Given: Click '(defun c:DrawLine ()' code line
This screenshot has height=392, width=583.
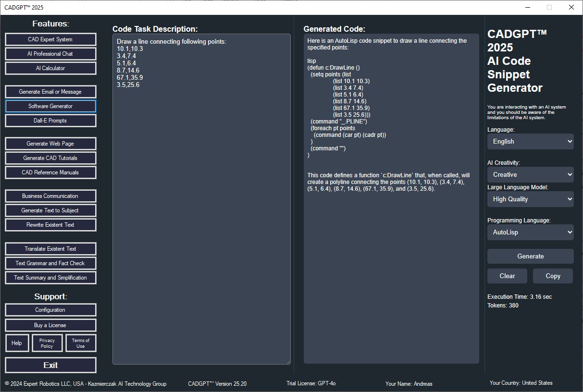Looking at the screenshot, I should click(x=334, y=68).
